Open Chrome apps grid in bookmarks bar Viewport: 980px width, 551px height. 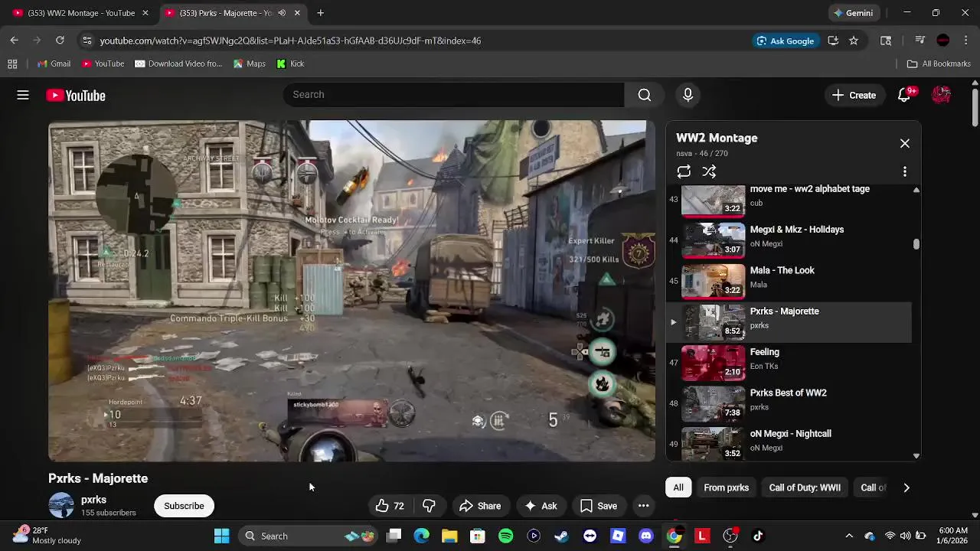pos(12,64)
